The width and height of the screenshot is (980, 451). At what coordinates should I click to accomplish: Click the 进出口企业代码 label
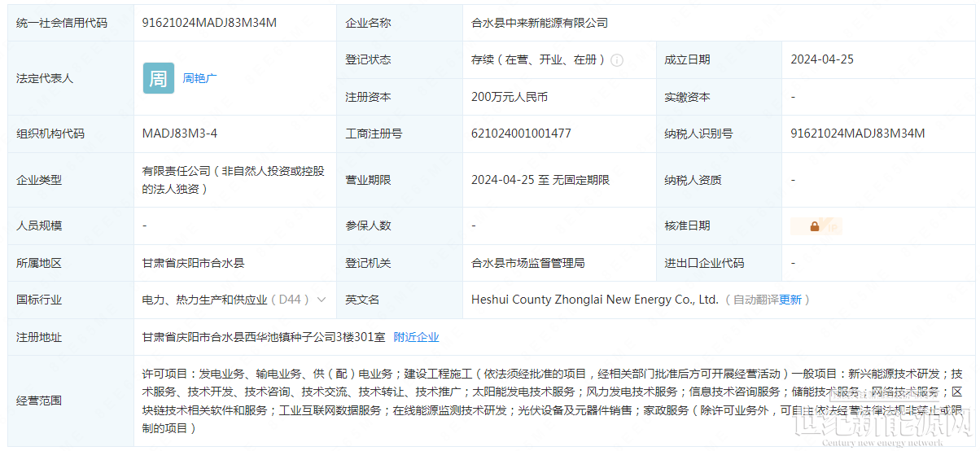(705, 263)
